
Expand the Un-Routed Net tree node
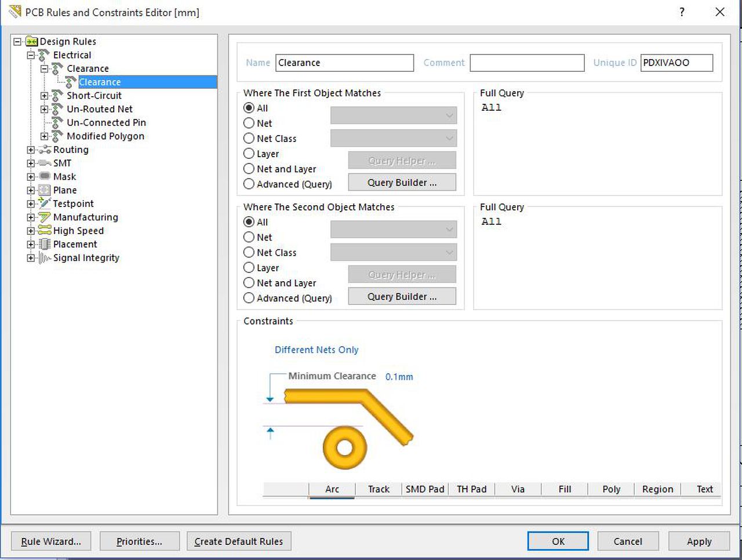coord(44,109)
